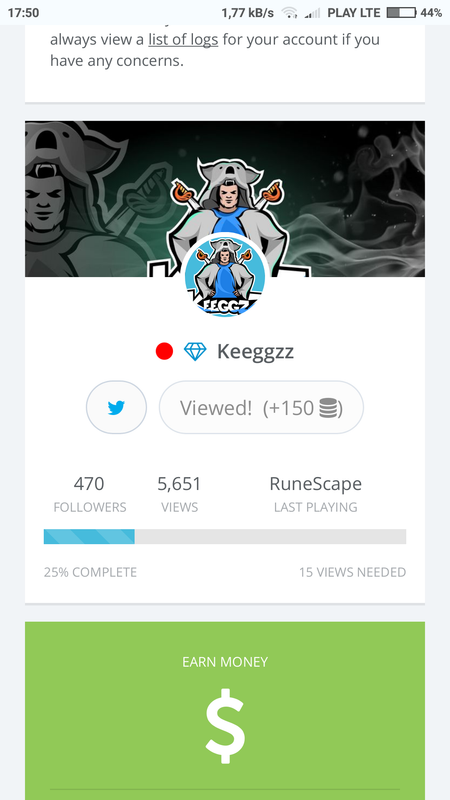Tap the 17:50 clock in status bar

click(x=23, y=13)
